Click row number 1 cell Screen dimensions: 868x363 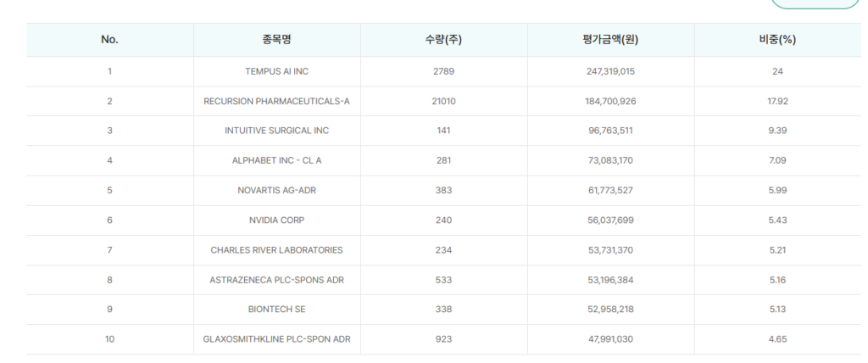point(109,71)
